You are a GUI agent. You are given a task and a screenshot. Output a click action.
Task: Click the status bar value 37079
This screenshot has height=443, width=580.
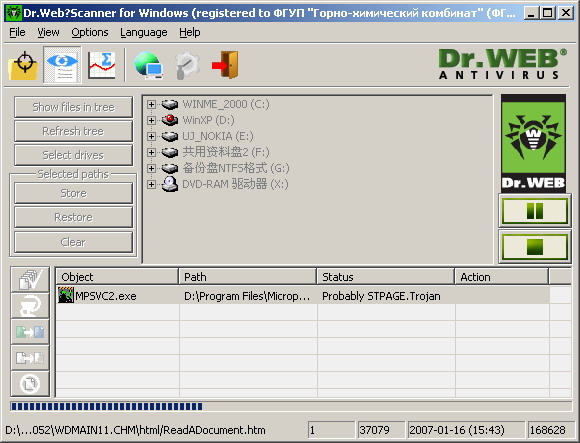click(381, 430)
